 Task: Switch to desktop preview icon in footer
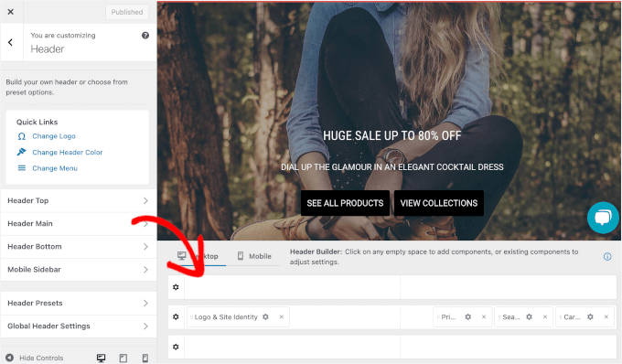pyautogui.click(x=102, y=358)
